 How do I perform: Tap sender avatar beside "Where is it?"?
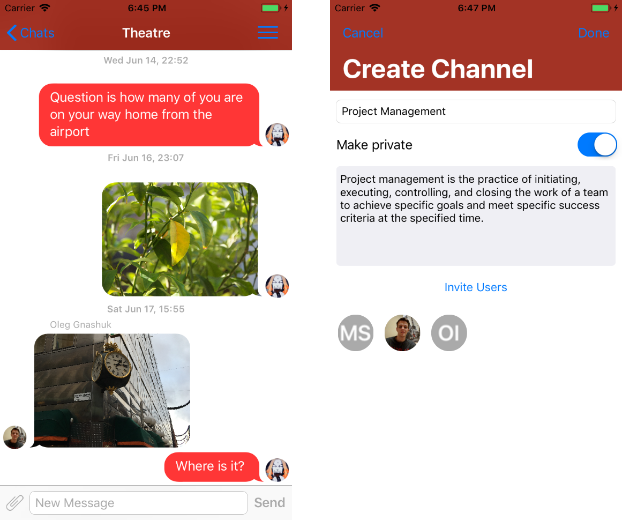pos(277,470)
